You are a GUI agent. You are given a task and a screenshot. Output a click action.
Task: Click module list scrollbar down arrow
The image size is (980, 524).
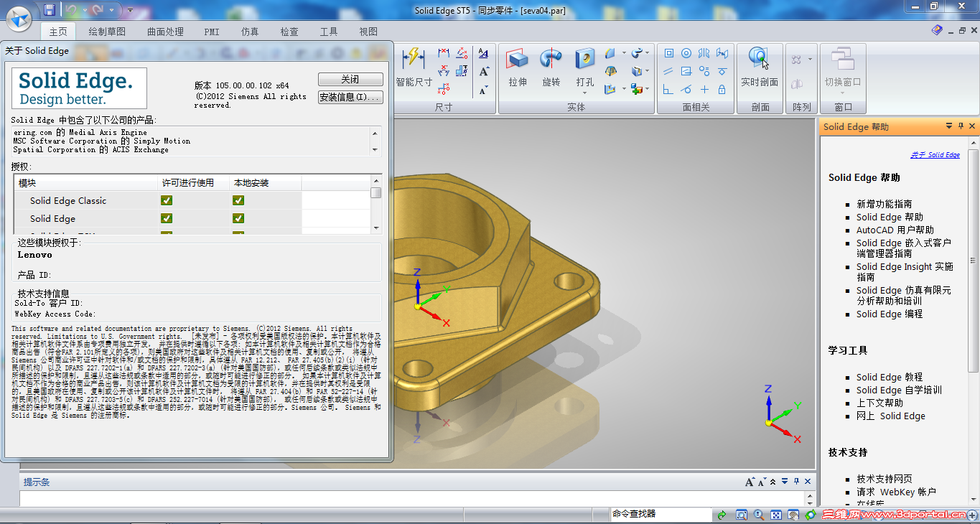[376, 228]
